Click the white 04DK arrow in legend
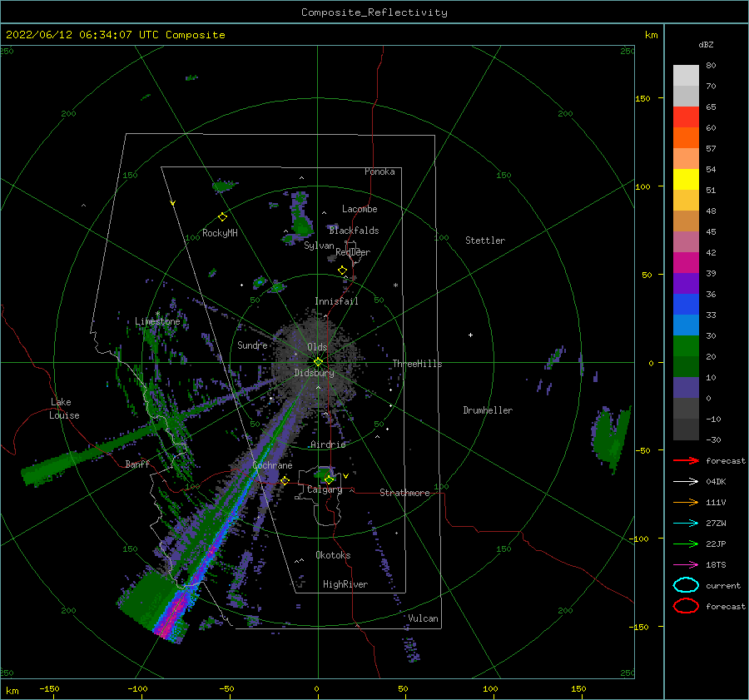Image resolution: width=749 pixels, height=700 pixels. pyautogui.click(x=686, y=481)
